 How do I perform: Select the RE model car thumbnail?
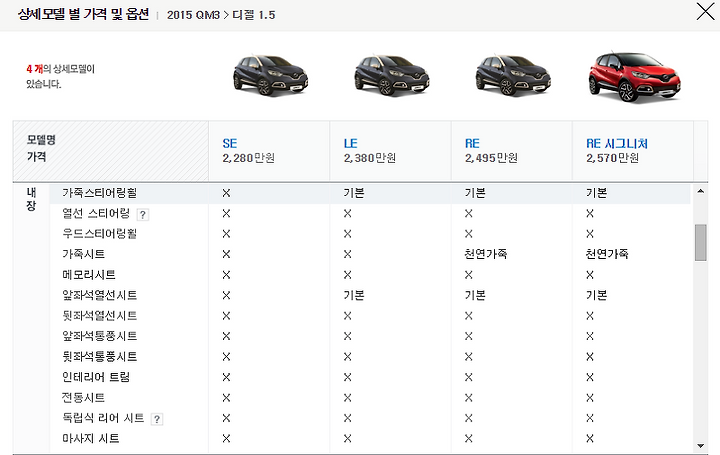513,75
